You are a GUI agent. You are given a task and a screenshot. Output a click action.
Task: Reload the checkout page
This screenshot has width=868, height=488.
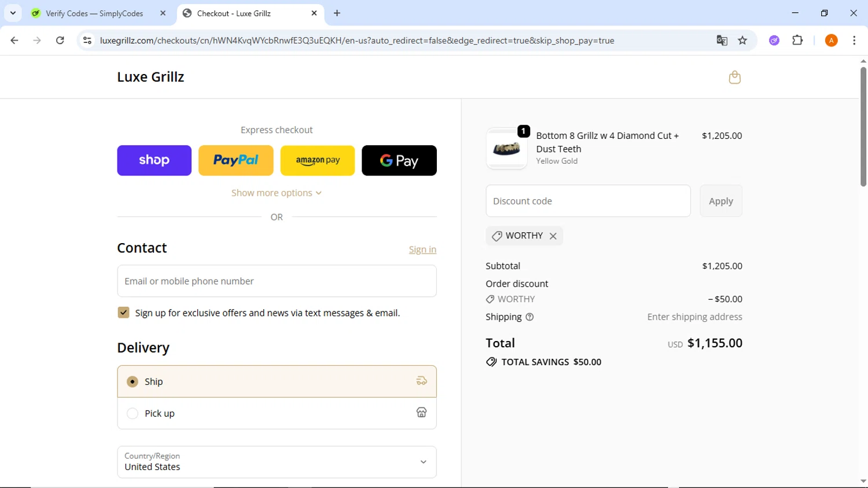click(60, 41)
